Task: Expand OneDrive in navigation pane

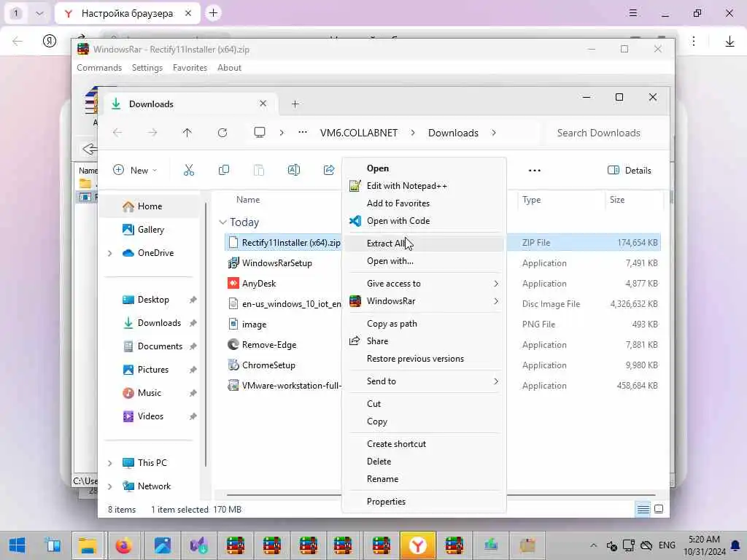Action: [x=110, y=253]
